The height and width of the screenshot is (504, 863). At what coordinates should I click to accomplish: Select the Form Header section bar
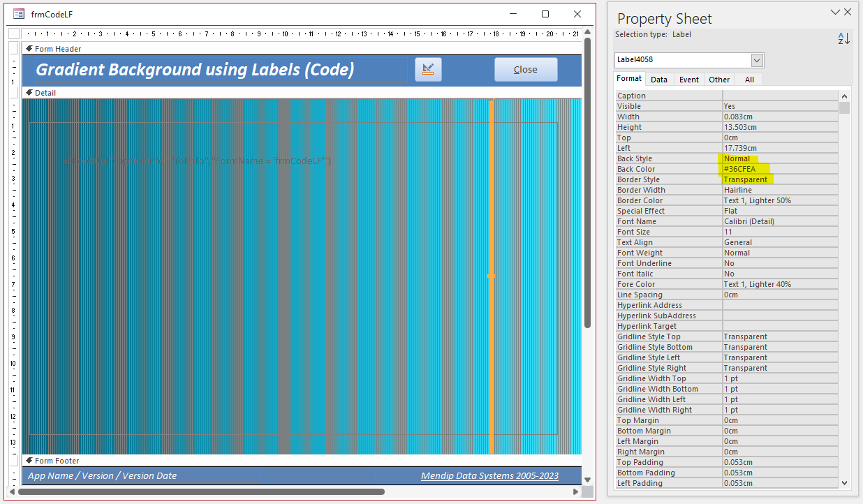click(302, 49)
